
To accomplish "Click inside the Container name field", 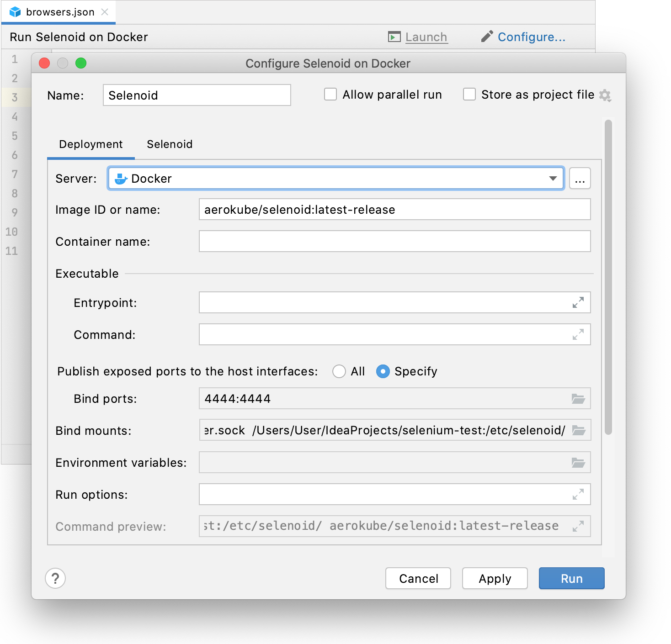I will tap(394, 241).
